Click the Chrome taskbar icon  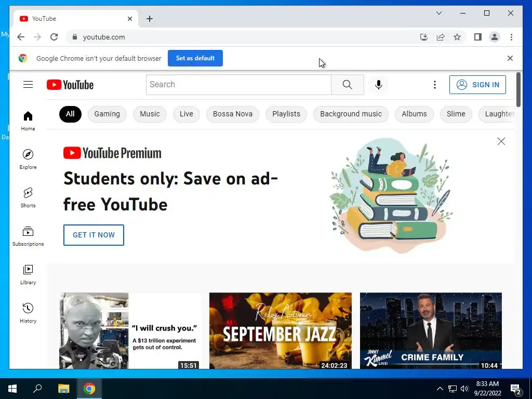89,389
